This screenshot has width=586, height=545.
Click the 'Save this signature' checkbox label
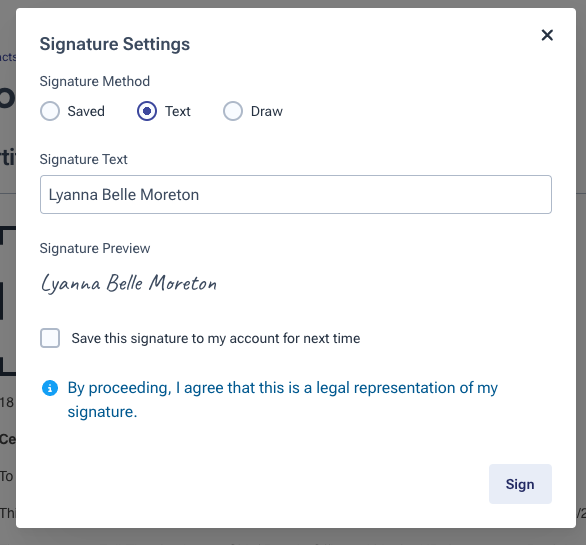pyautogui.click(x=216, y=338)
